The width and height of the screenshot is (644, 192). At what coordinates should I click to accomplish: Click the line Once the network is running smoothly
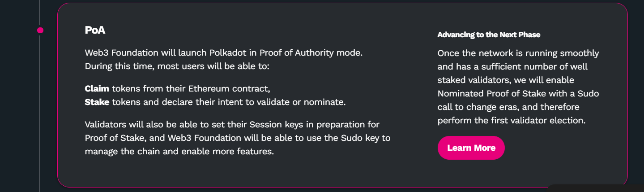518,53
